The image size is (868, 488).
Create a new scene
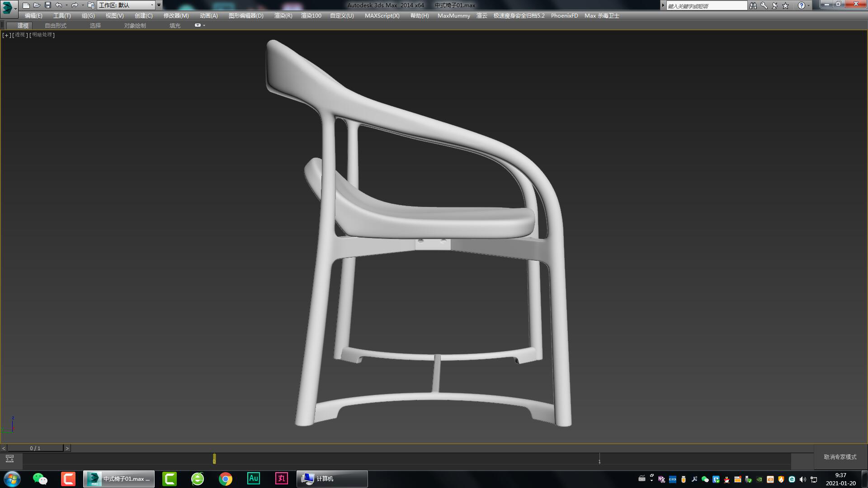pos(27,5)
